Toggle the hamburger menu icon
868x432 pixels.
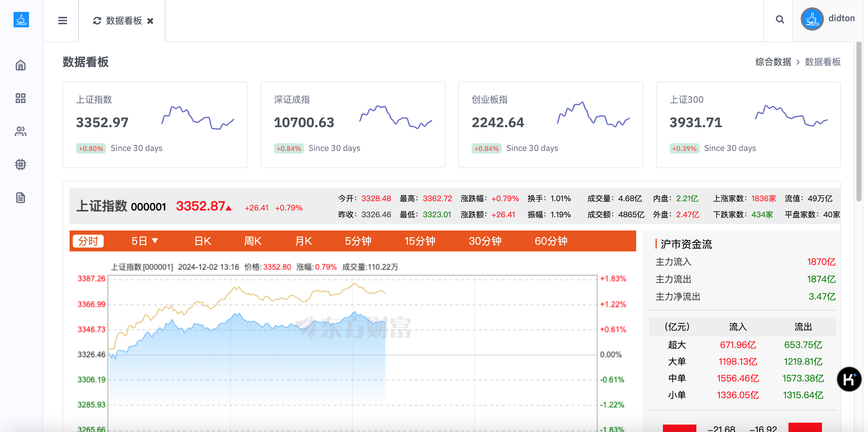[x=63, y=21]
